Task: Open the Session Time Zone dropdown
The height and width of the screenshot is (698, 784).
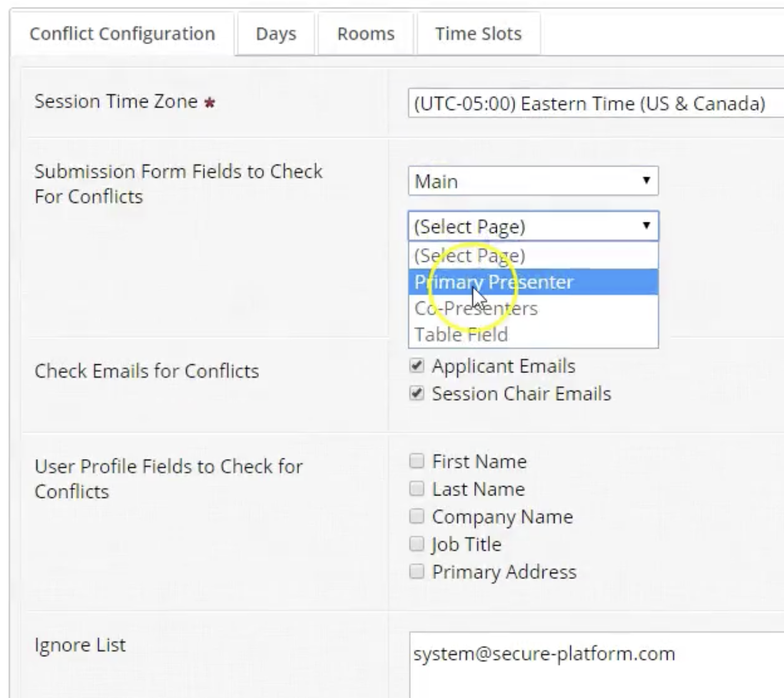Action: [x=594, y=104]
